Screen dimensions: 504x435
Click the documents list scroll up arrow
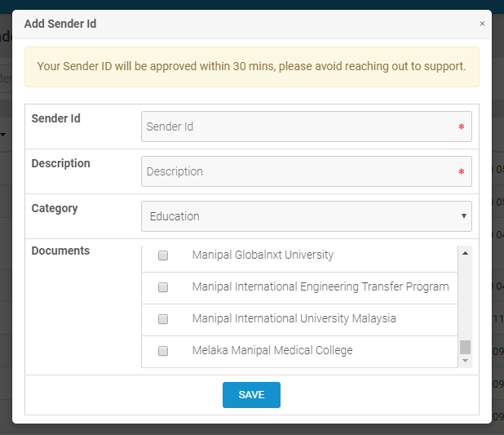point(466,253)
